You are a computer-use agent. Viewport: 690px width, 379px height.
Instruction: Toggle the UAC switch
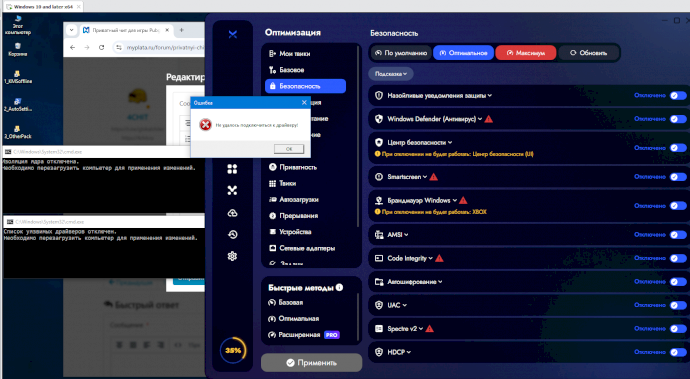coord(678,305)
